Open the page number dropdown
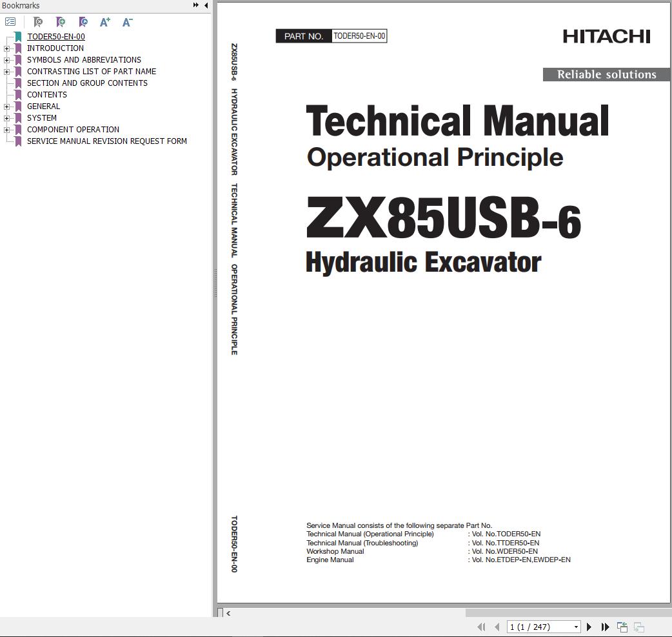This screenshot has width=672, height=637. (576, 627)
